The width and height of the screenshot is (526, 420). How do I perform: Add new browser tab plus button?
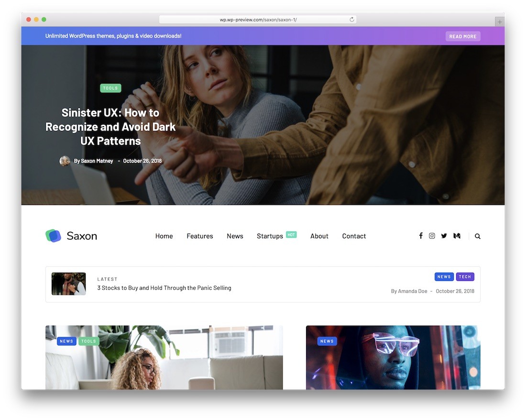click(500, 22)
